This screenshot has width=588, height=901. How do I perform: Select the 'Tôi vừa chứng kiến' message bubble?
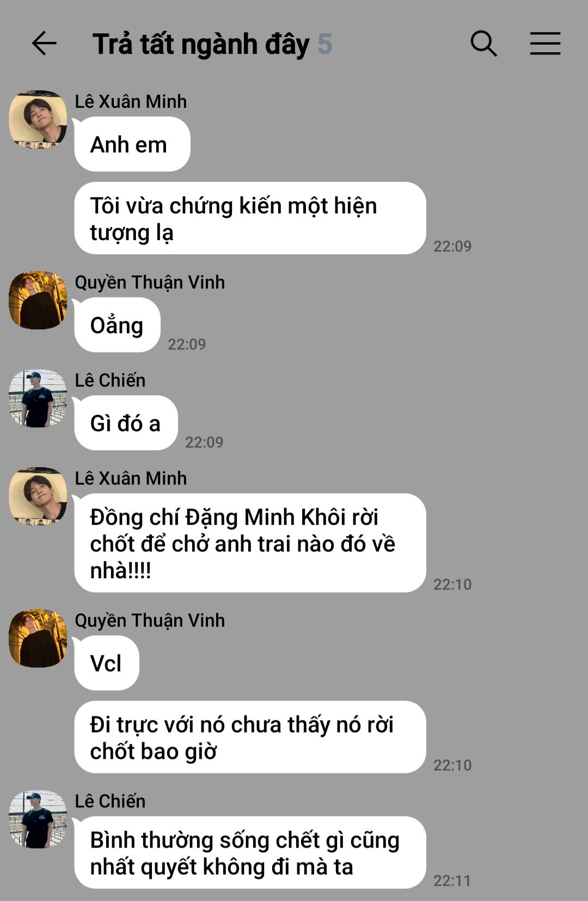coord(250,218)
